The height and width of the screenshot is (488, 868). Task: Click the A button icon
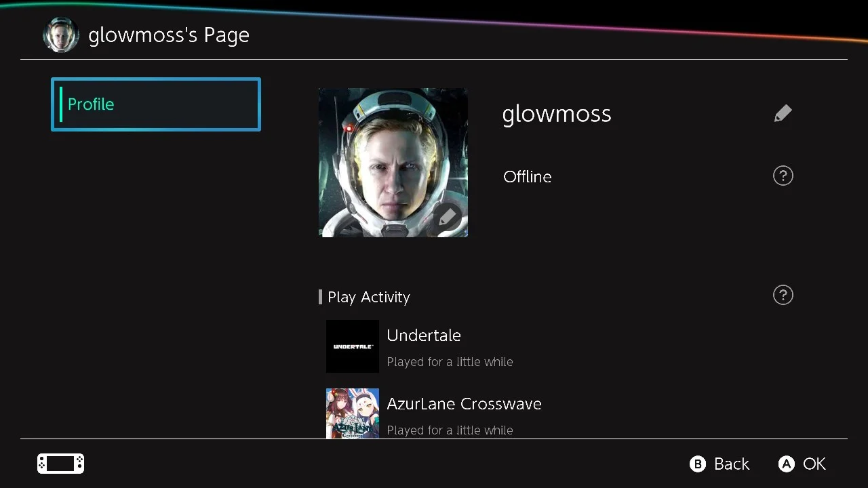(x=787, y=464)
